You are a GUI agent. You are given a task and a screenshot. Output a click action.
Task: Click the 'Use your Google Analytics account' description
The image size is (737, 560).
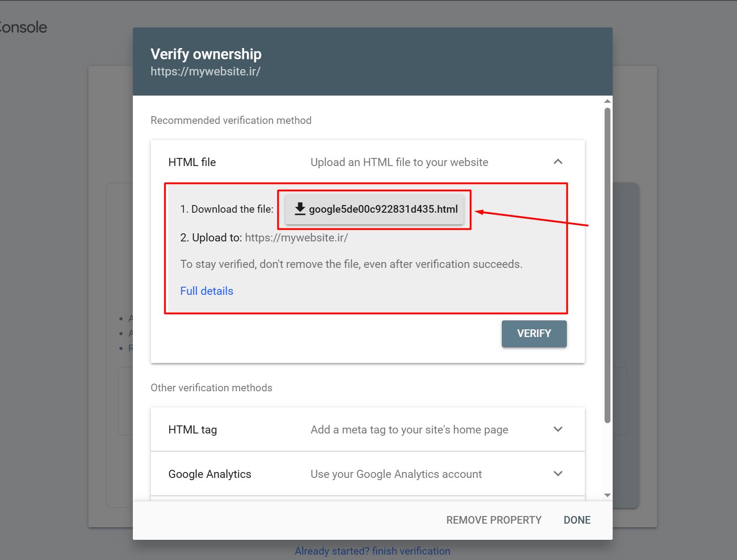[396, 474]
